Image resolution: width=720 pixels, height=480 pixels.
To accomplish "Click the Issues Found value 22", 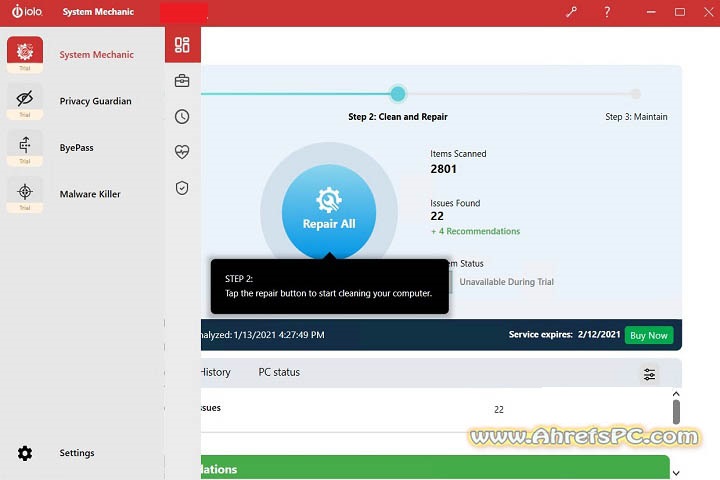I will pos(437,216).
